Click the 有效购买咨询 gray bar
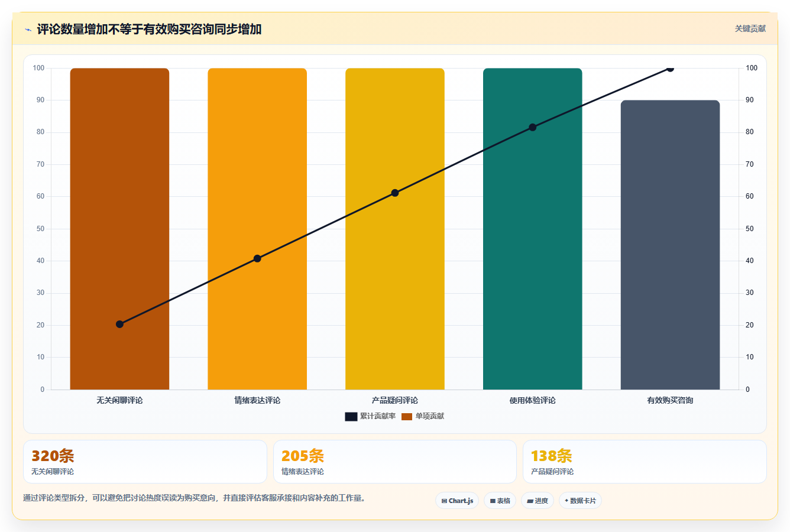The height and width of the screenshot is (532, 790). coord(670,245)
